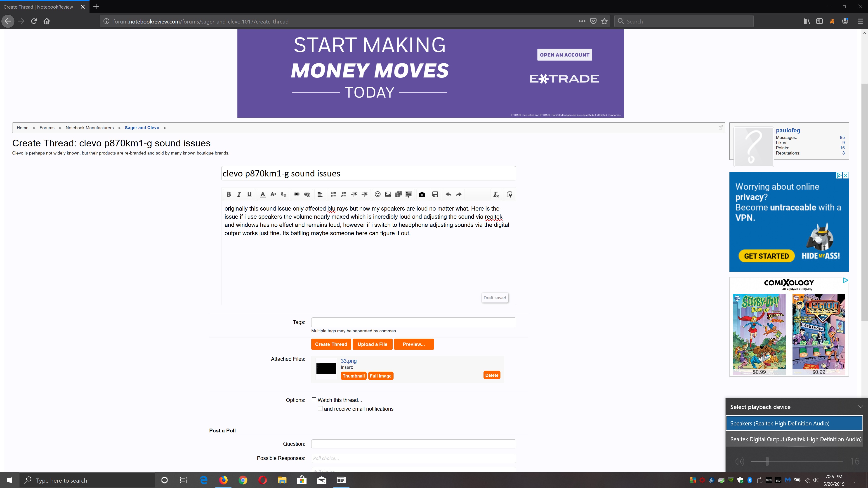Click the page vertical scrollbar
The image size is (868, 488).
tap(865, 202)
